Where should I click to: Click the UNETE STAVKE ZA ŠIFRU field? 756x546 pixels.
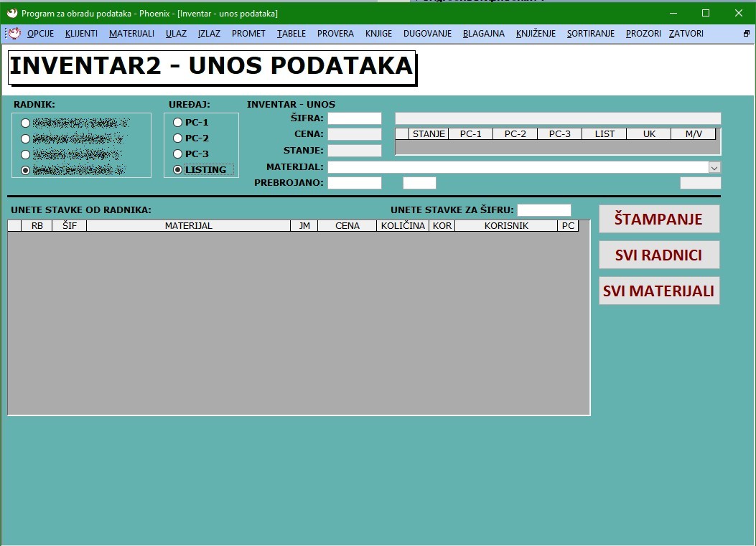[543, 210]
